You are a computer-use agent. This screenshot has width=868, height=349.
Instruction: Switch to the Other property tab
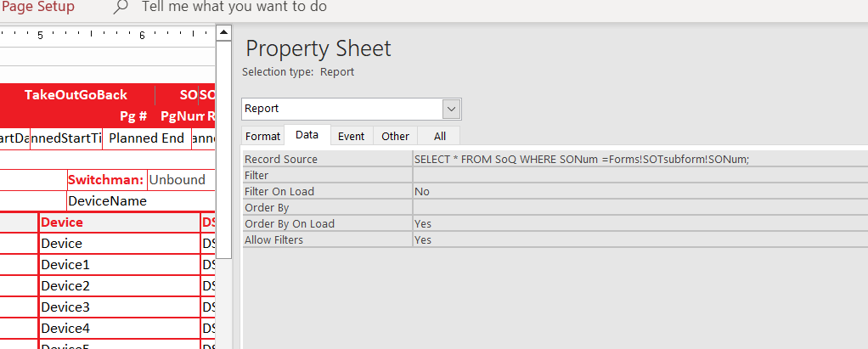[x=395, y=136]
